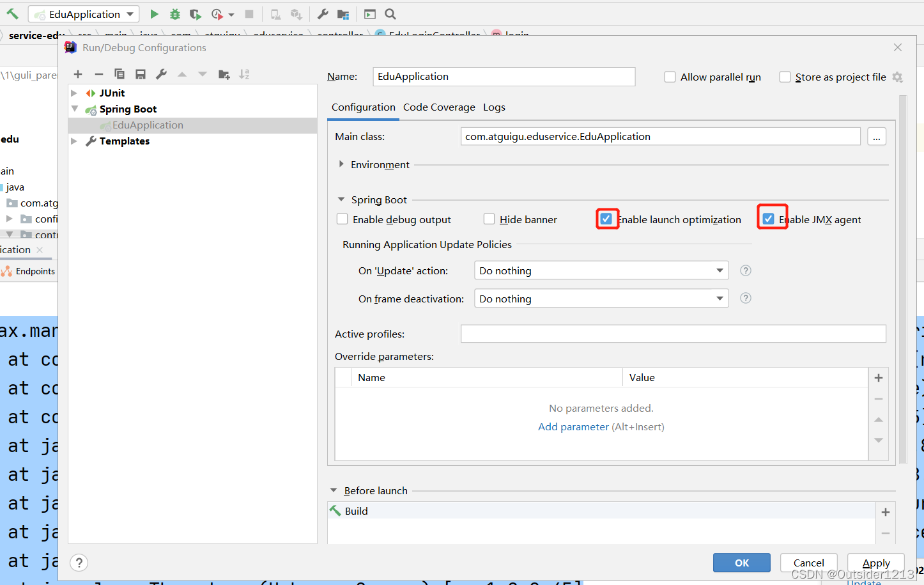Click the Value column header in parameters table
The image size is (924, 585).
point(745,378)
